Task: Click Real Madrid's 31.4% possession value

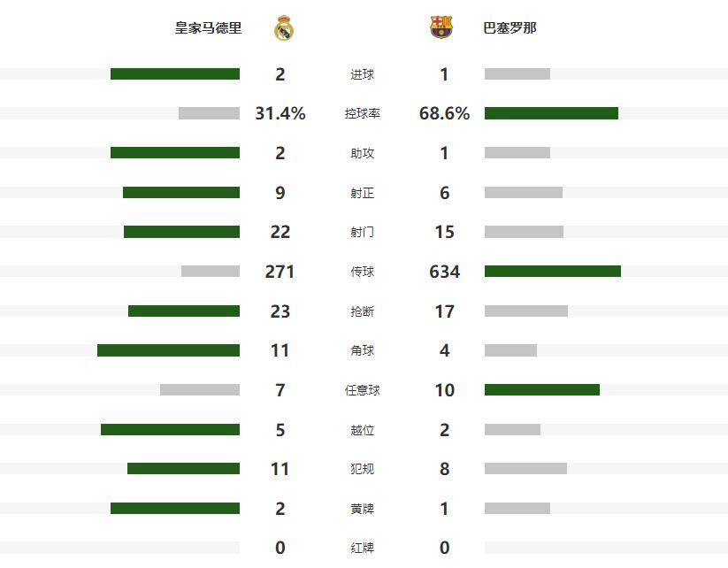Action: (280, 113)
